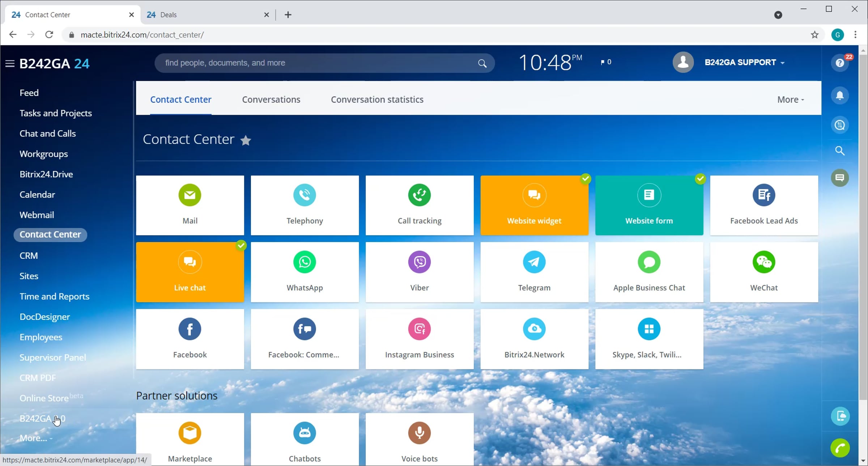
Task: Select the Viber channel icon
Action: (x=420, y=262)
